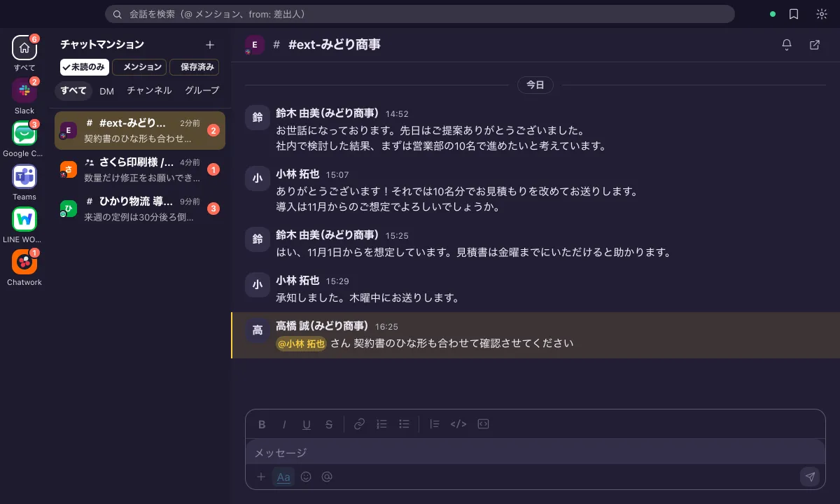Image resolution: width=840 pixels, height=504 pixels.
Task: Select the チャンネル tab
Action: pyautogui.click(x=149, y=91)
